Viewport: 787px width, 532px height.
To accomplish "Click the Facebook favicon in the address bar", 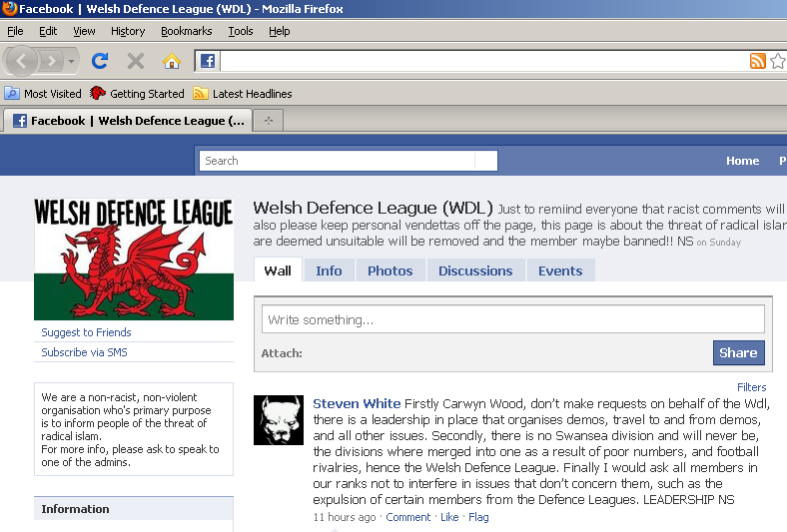I will click(x=208, y=61).
